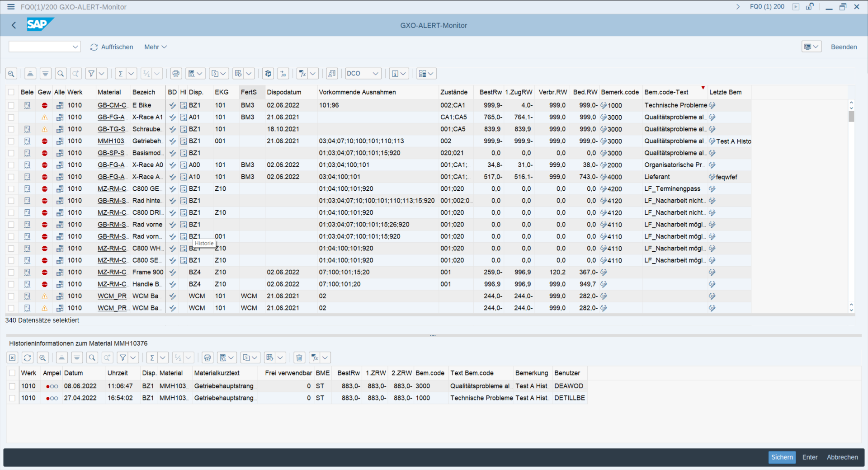Screen dimensions: 868x470
Task: Click the print icon in upper table toolbar
Action: pyautogui.click(x=176, y=74)
